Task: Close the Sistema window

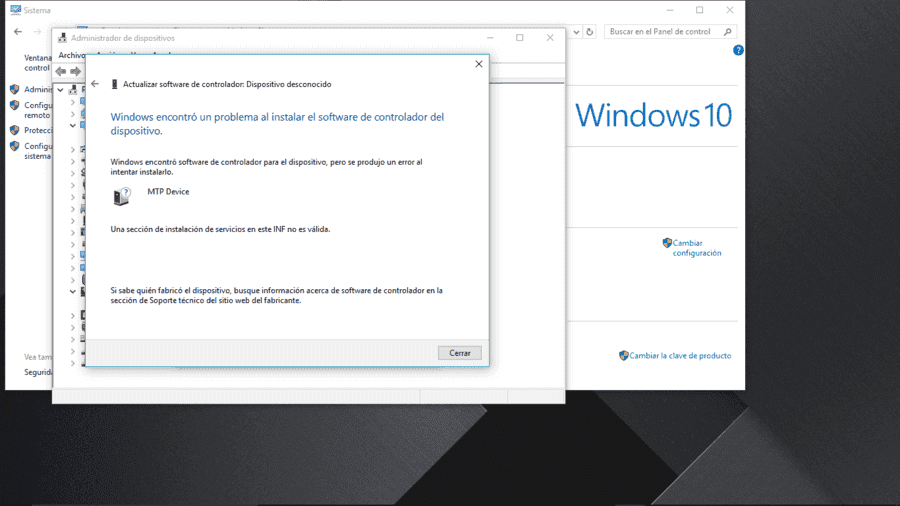Action: pyautogui.click(x=730, y=10)
